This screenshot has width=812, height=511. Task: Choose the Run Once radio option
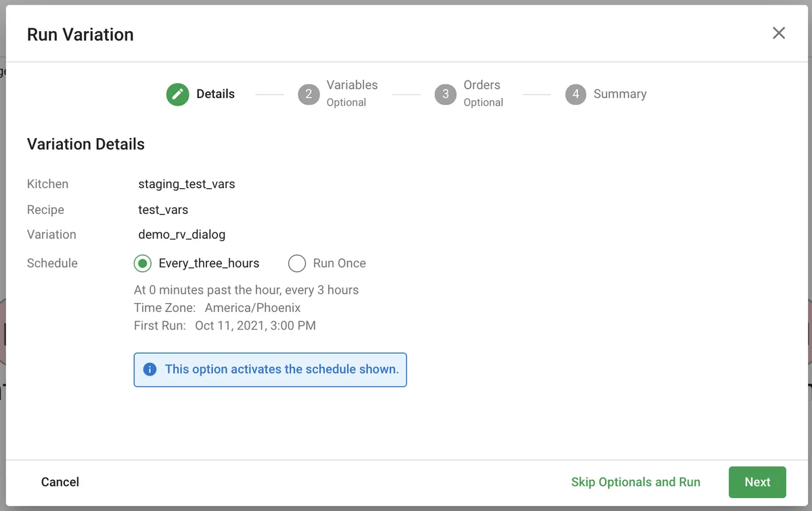point(297,263)
